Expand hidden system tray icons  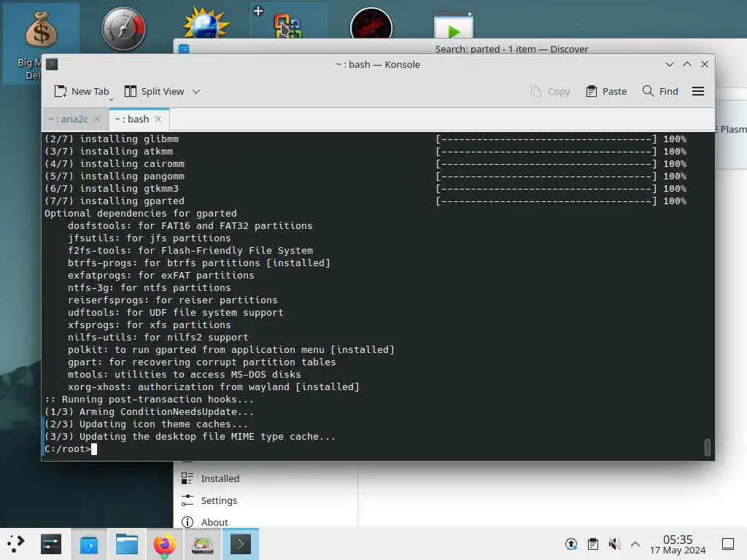click(x=635, y=544)
